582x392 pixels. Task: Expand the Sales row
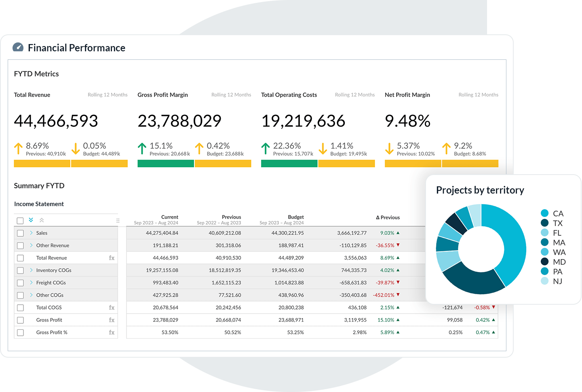point(32,233)
